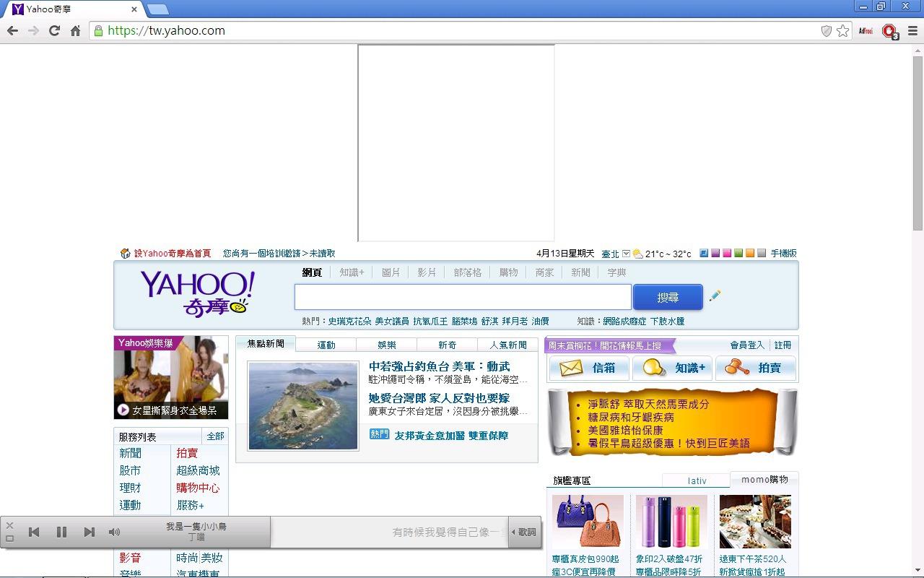Click the Yahoo奇摩 logo
The height and width of the screenshot is (578, 924).
(x=197, y=294)
